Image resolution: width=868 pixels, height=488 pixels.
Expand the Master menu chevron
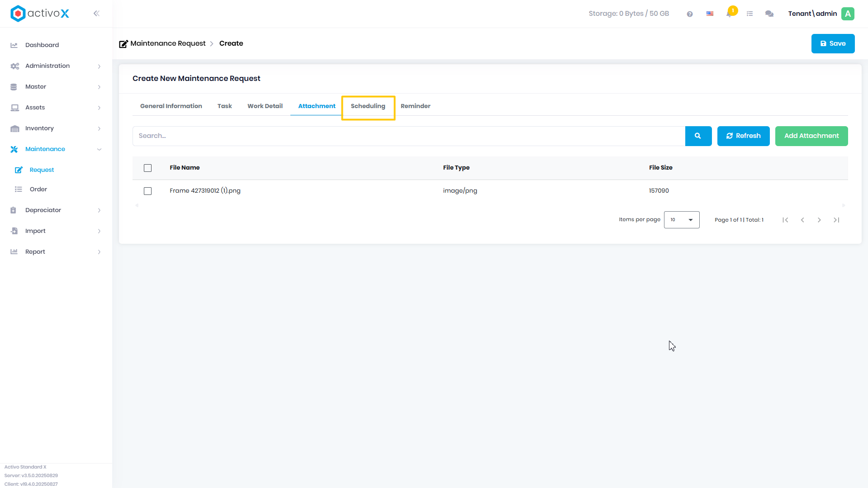point(99,87)
